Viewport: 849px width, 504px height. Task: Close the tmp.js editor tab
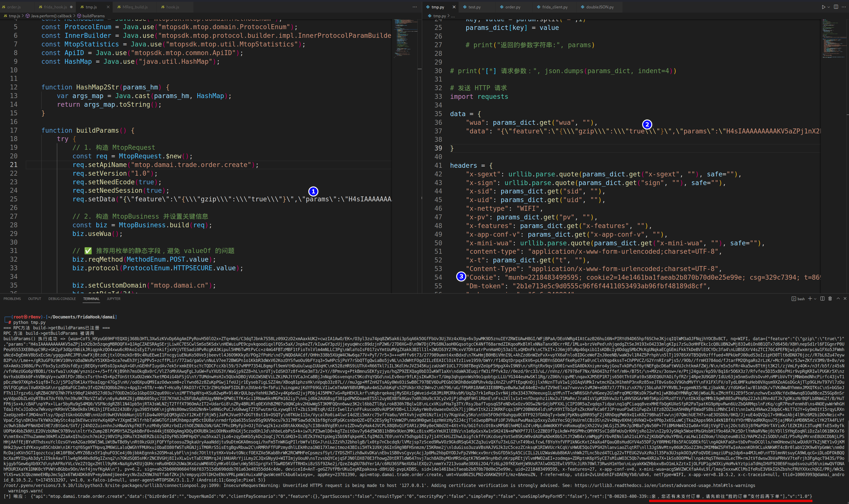pyautogui.click(x=108, y=7)
